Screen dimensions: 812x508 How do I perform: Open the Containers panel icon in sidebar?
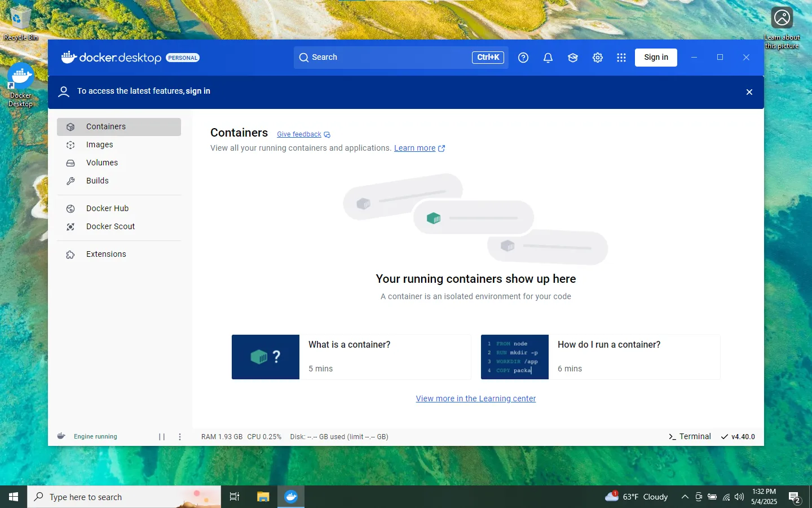70,126
